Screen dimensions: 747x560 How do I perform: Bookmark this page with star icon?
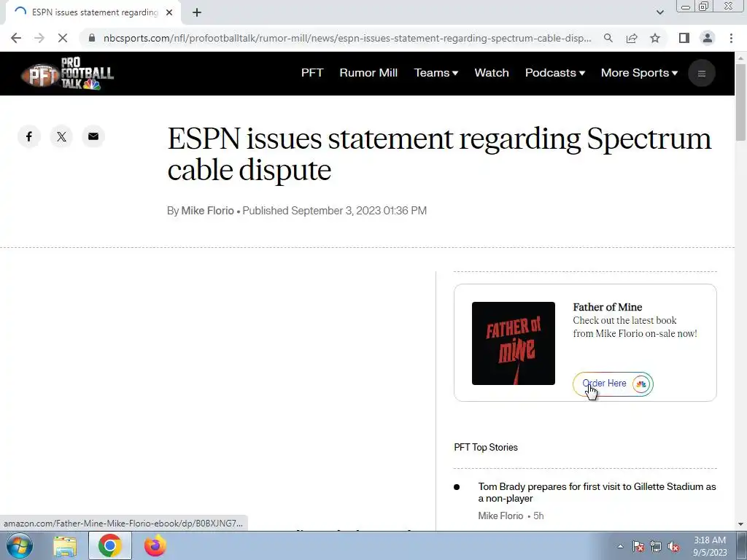(x=655, y=38)
